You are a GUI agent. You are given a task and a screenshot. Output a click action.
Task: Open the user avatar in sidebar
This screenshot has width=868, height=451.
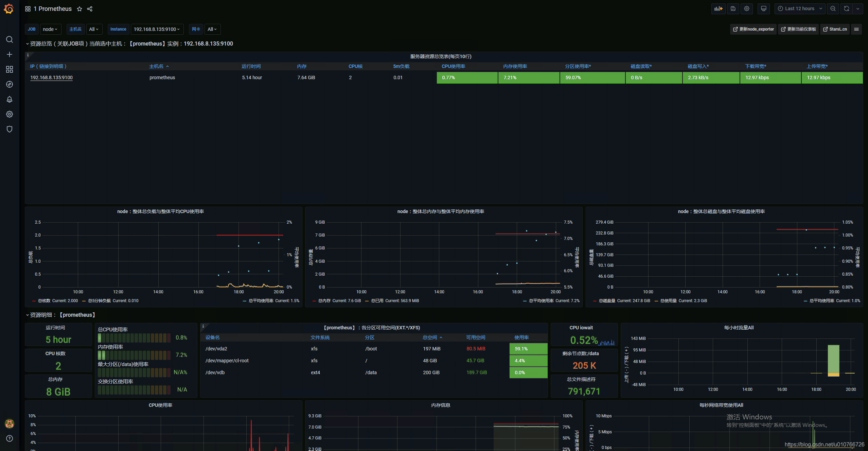pos(10,423)
